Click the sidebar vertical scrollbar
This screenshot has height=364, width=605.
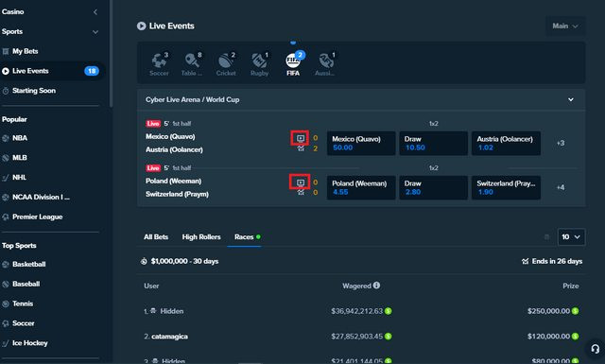click(112, 54)
